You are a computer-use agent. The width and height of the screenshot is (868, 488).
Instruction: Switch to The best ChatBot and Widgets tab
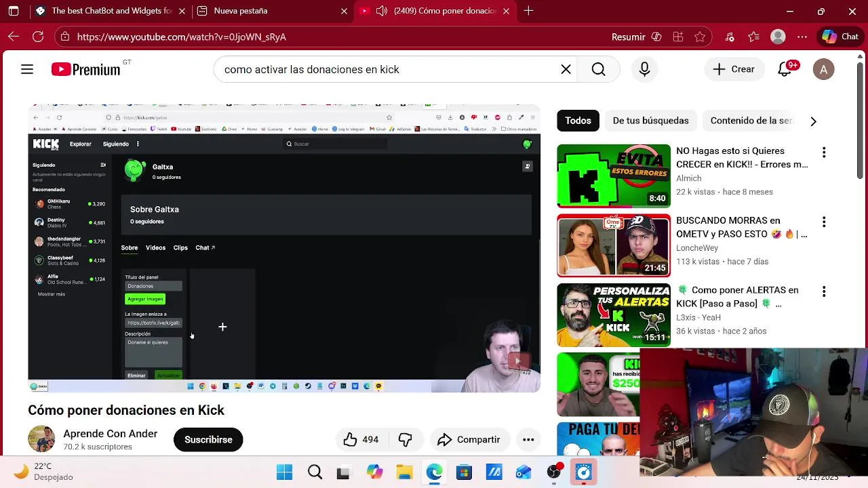tap(111, 11)
